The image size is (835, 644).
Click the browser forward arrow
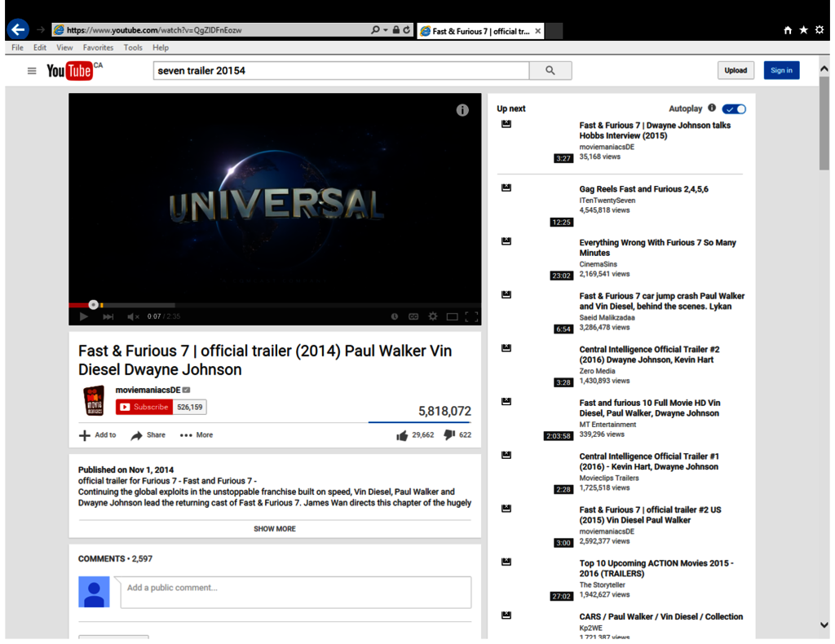tap(41, 30)
